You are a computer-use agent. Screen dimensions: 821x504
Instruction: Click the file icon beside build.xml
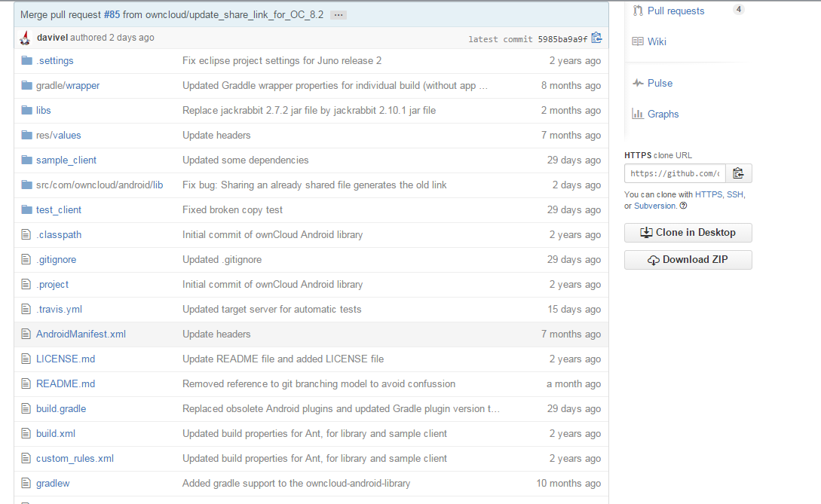[x=26, y=433]
